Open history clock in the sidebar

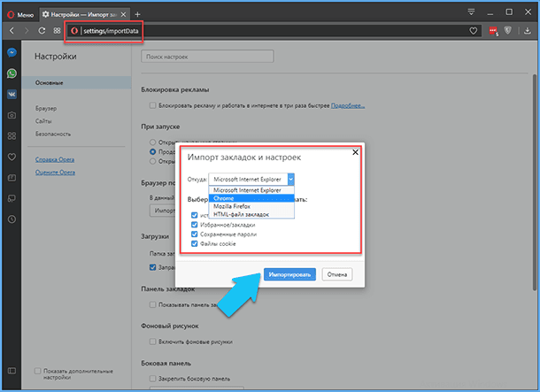12,219
